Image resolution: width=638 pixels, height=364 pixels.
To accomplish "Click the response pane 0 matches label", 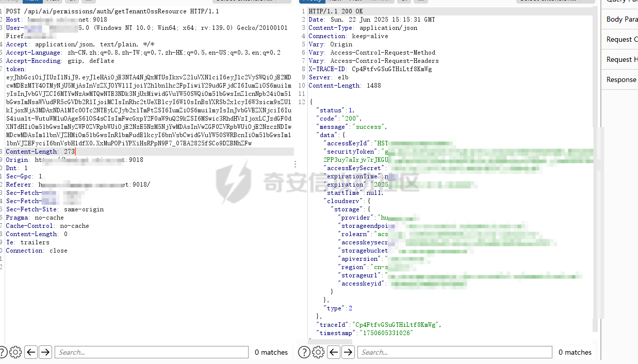I will coord(575,353).
